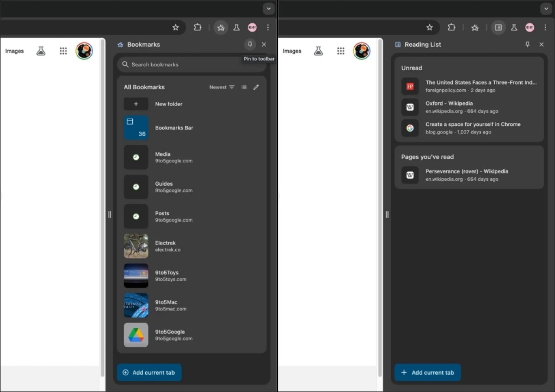This screenshot has width=555, height=392.
Task: Click the page scrollbar in Reading List window
Action: pos(380,208)
